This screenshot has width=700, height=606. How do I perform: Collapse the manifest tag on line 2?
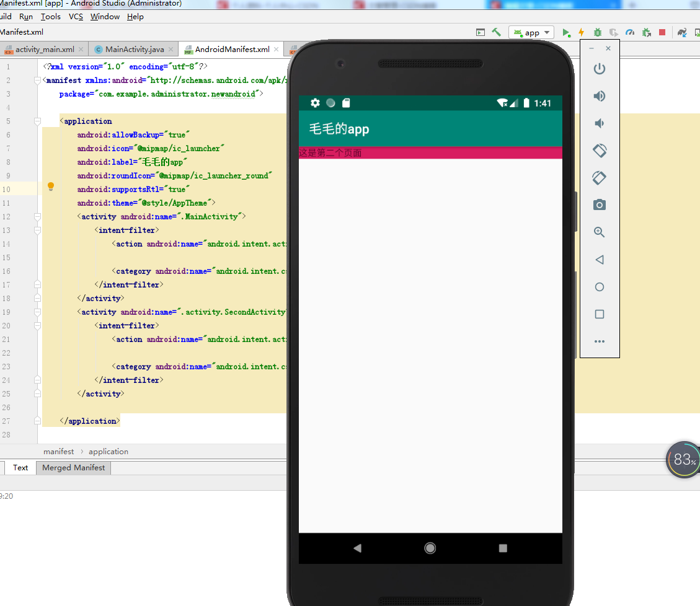(37, 81)
